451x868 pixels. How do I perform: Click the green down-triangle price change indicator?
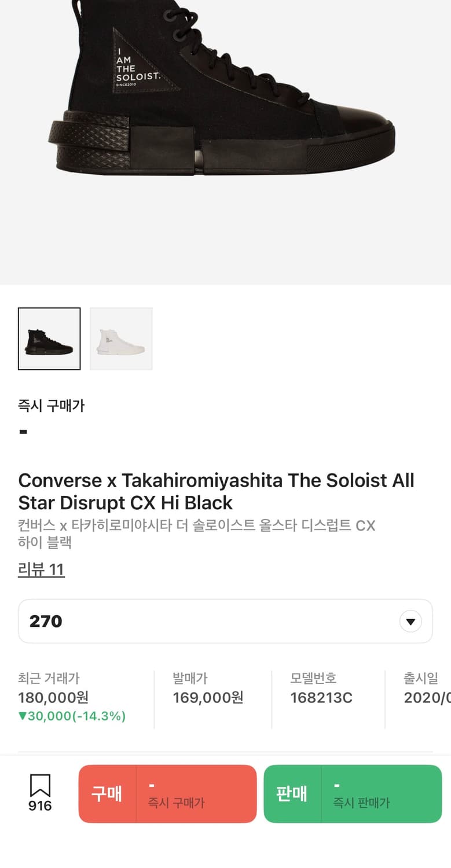[x=23, y=716]
